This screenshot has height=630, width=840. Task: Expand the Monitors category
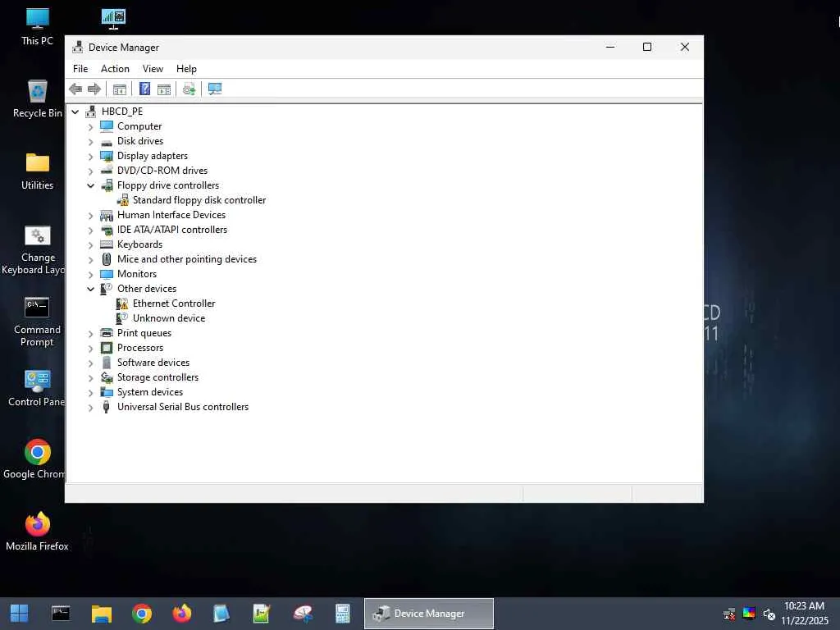90,275
